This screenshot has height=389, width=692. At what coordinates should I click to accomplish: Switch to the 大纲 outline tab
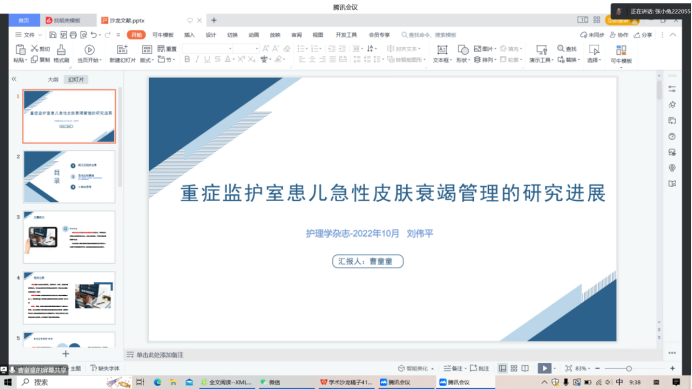(53, 79)
